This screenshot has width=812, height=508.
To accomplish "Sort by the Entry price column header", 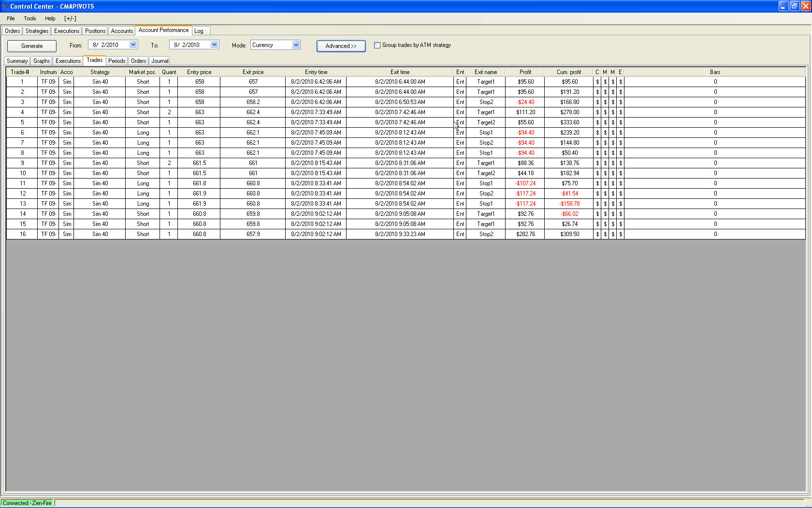I will coord(199,72).
